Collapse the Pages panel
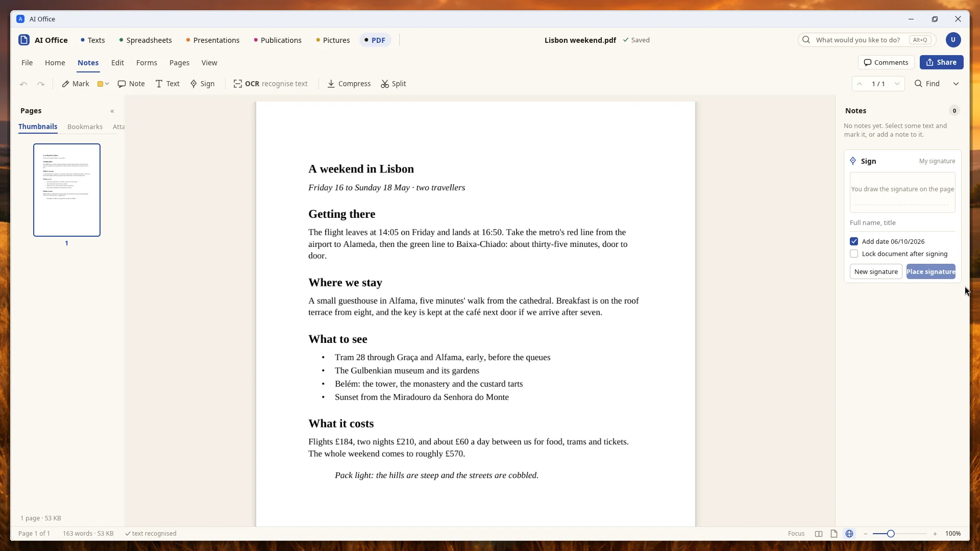Viewport: 980px width, 551px height. coord(112,111)
